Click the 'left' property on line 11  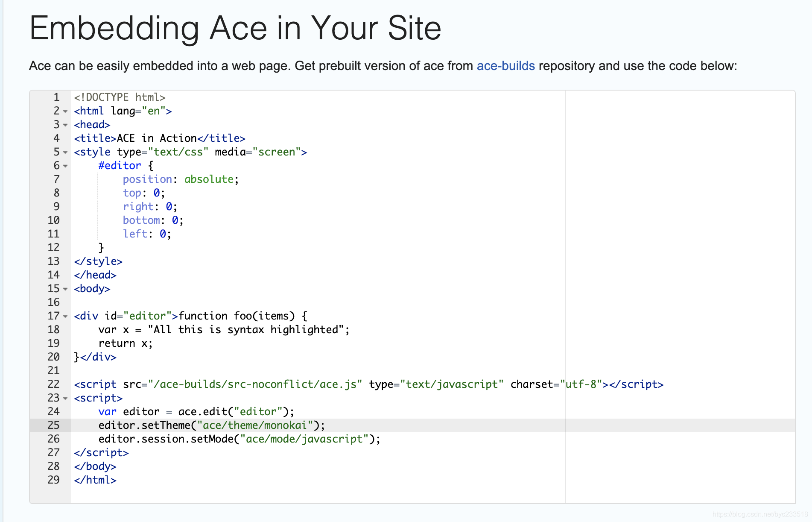pos(135,234)
